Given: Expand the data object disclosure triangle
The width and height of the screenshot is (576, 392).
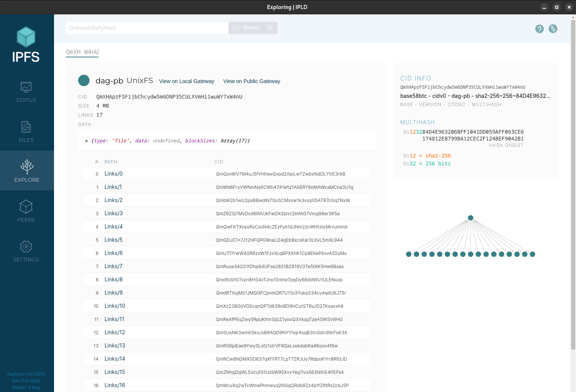Looking at the screenshot, I should 87,141.
